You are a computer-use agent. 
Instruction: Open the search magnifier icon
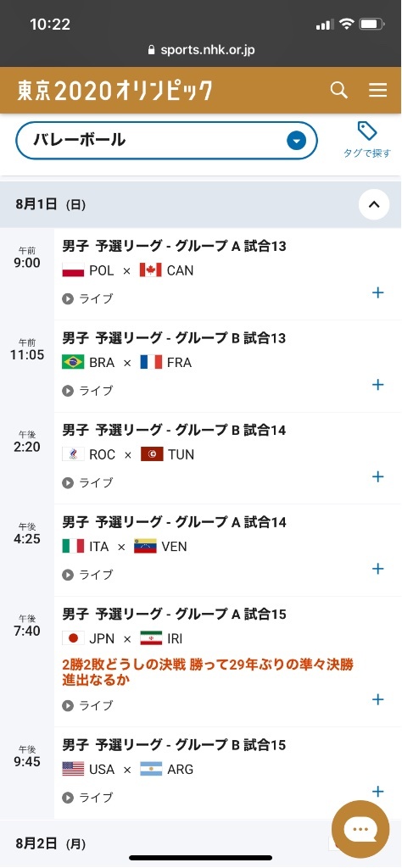(339, 90)
